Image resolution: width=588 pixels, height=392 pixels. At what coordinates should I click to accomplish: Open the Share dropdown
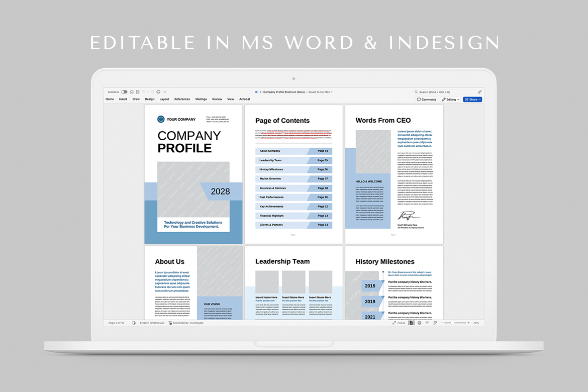pyautogui.click(x=472, y=100)
